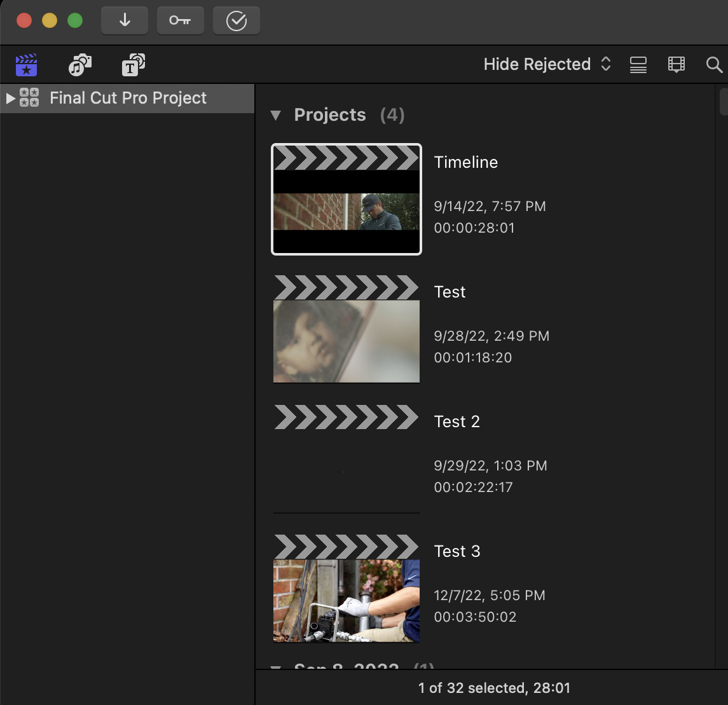Click the Projects section heading
Image resolution: width=728 pixels, height=705 pixels.
[329, 114]
